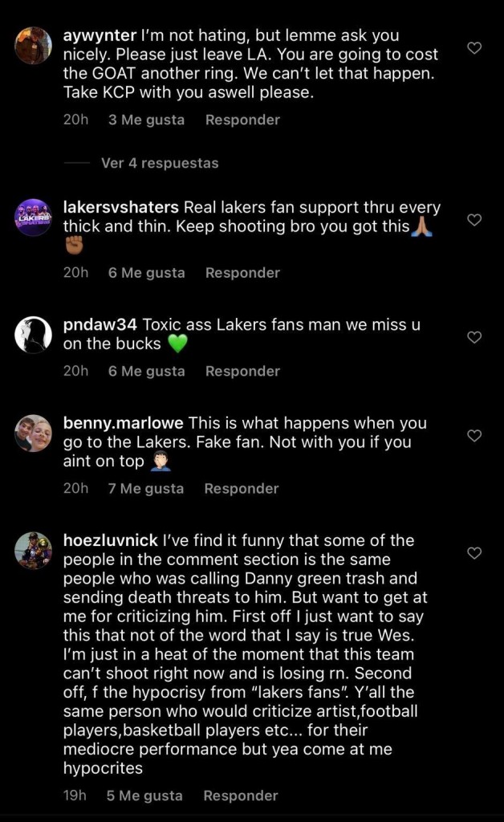Open aywynter's profile picture
The image size is (504, 822).
[x=34, y=46]
